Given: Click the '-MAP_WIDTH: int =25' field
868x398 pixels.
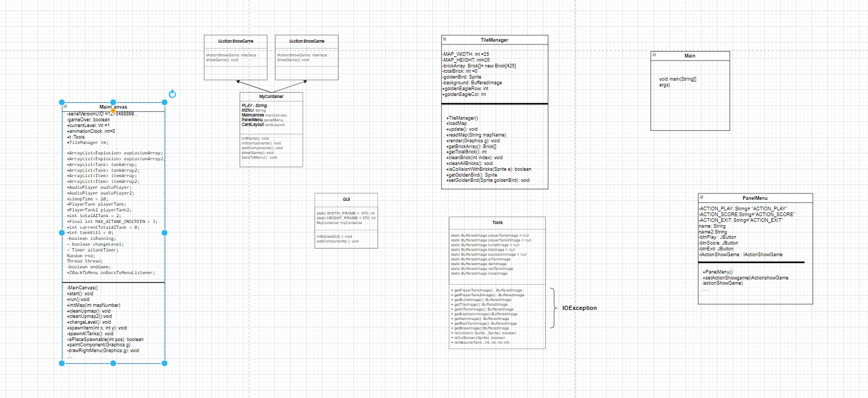Looking at the screenshot, I should coord(466,54).
